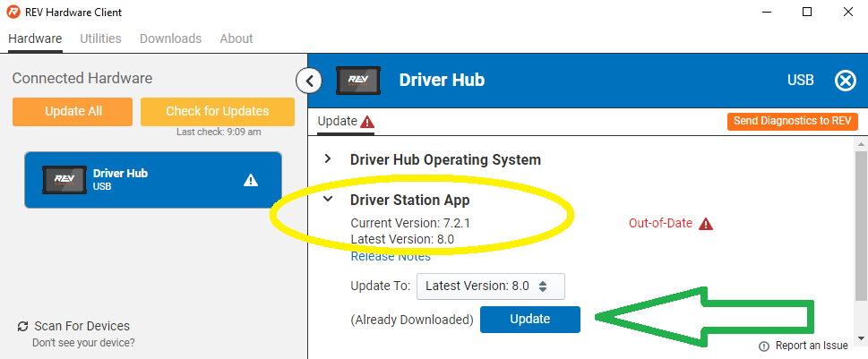The height and width of the screenshot is (359, 868).
Task: Click the Driver Hub device image in header
Action: 357,81
